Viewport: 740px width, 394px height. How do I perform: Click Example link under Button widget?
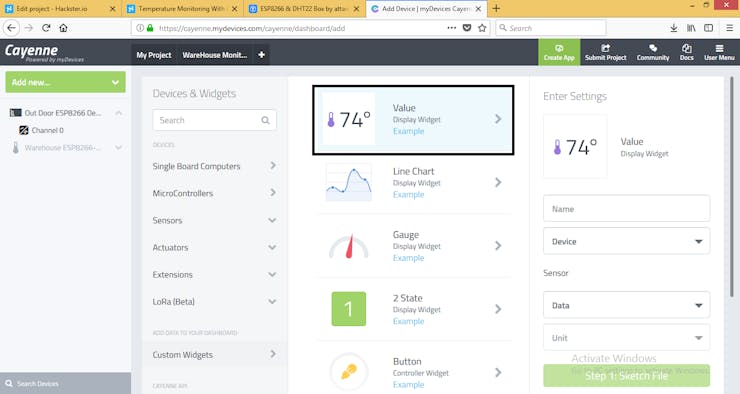point(409,385)
